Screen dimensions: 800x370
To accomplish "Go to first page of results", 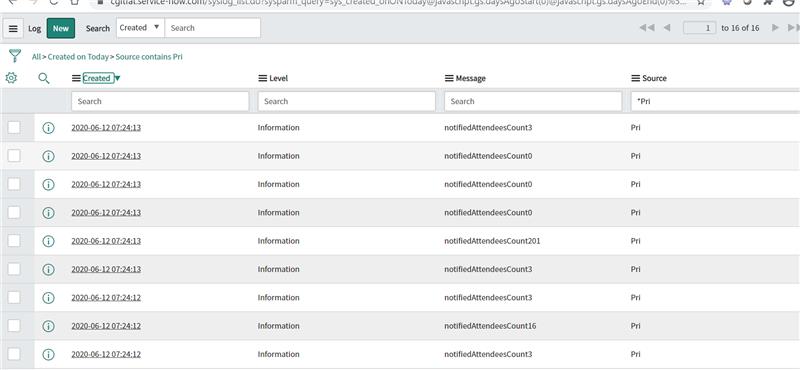I will coord(646,28).
